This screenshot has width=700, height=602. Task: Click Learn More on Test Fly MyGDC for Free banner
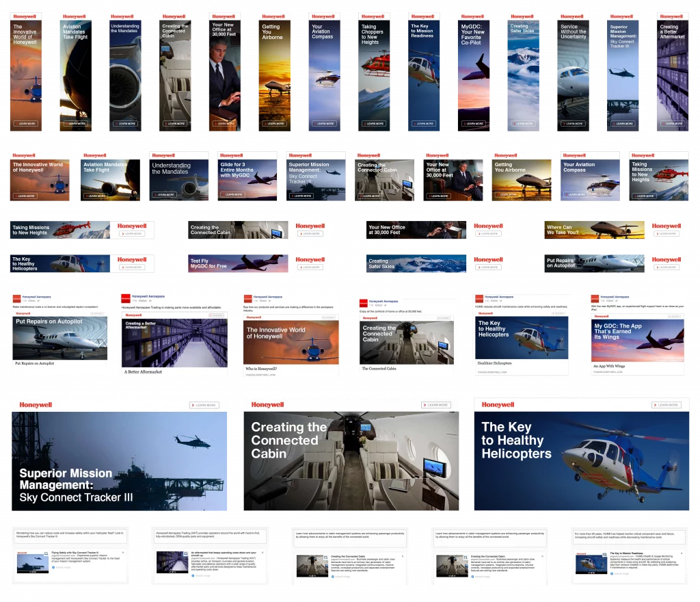coord(311,267)
